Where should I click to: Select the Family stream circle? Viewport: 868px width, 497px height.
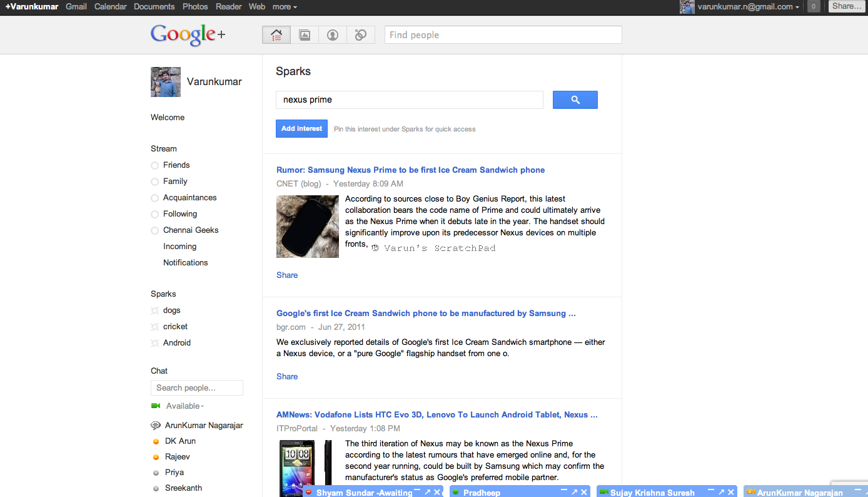point(154,182)
